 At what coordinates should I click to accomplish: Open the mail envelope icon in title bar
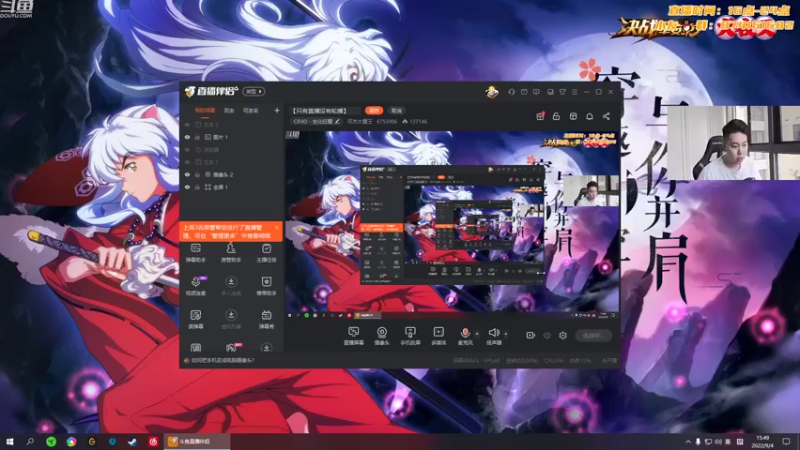pyautogui.click(x=524, y=92)
